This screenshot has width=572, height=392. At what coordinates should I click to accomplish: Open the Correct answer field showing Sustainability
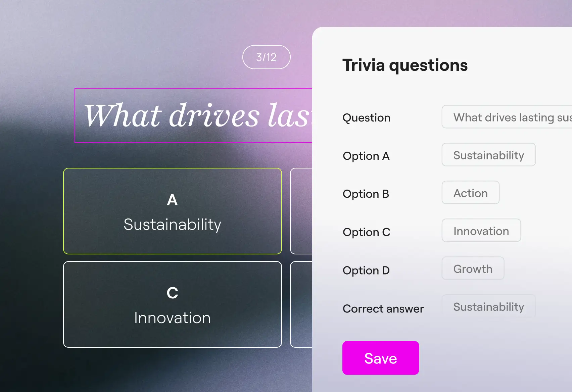point(488,306)
